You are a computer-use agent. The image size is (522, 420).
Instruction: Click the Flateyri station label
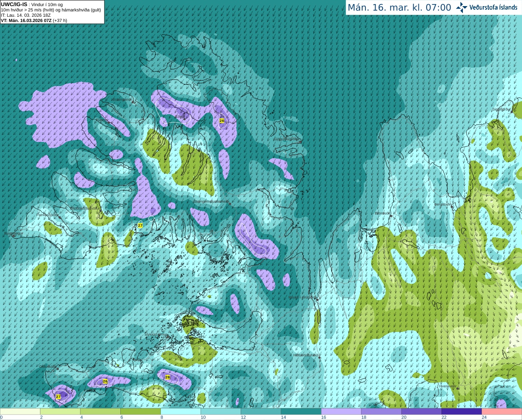[102, 120]
